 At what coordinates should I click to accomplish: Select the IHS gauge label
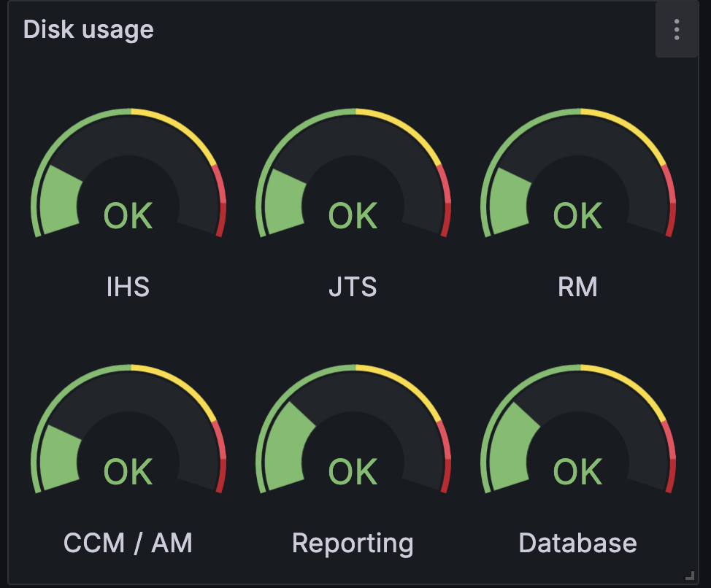tap(128, 287)
